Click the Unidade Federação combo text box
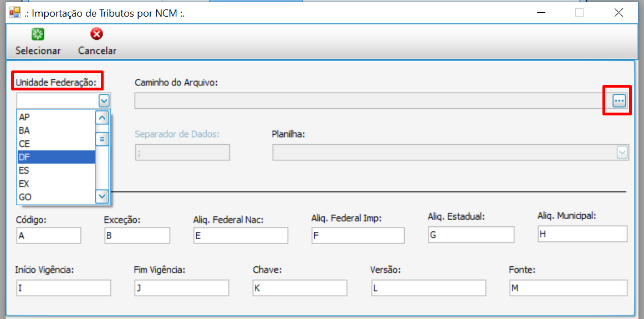The height and width of the screenshot is (319, 644). [x=58, y=100]
